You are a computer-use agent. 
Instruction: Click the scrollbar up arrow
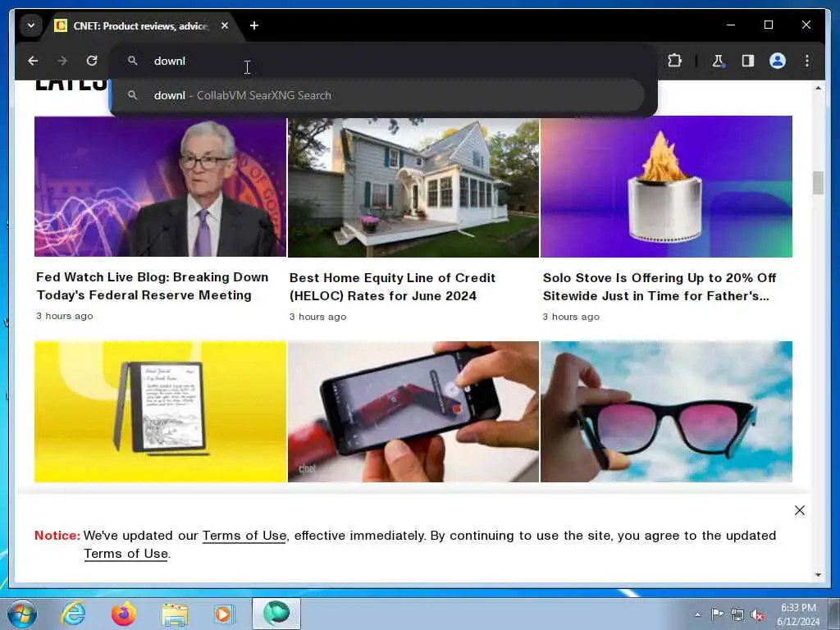tap(818, 88)
